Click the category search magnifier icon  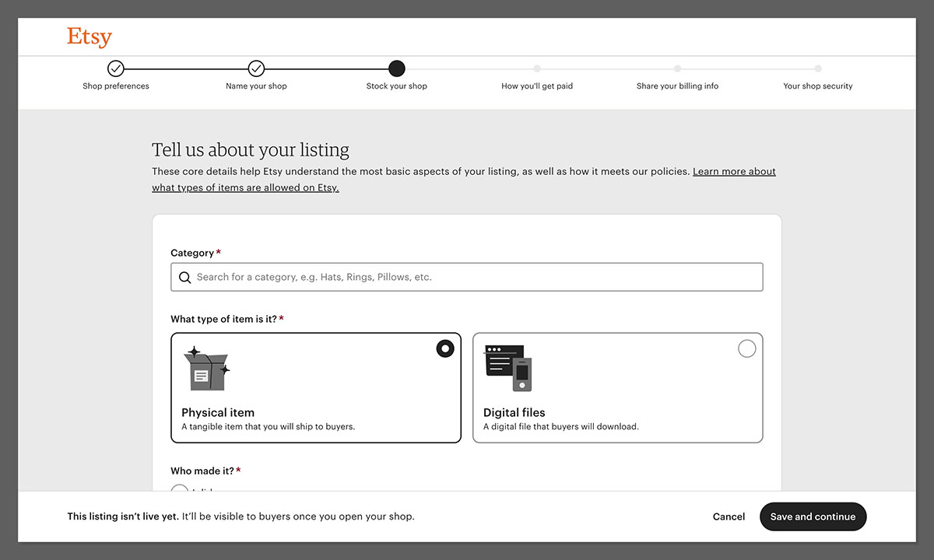click(x=185, y=278)
